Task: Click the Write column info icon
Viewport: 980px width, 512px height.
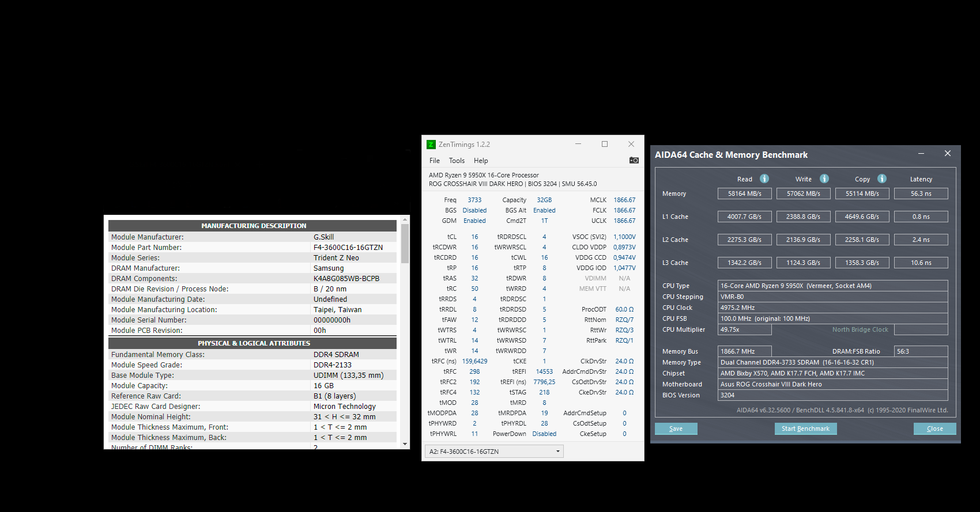Action: (x=824, y=179)
